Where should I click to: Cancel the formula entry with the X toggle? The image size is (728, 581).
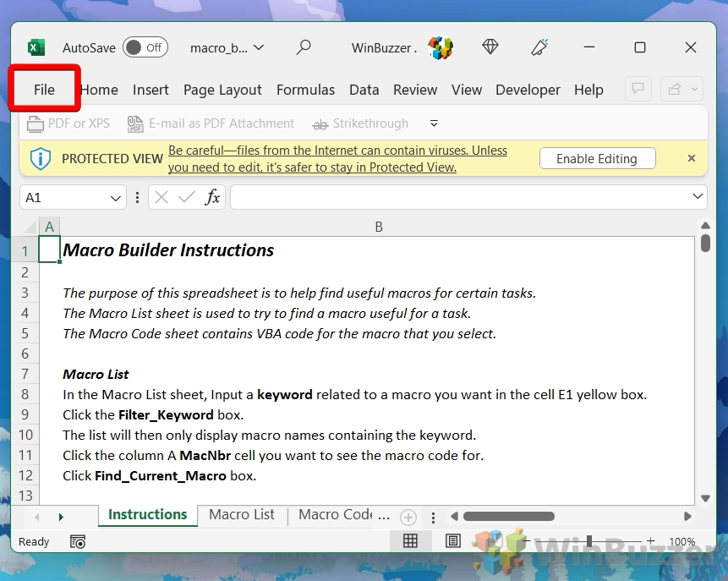click(x=161, y=197)
